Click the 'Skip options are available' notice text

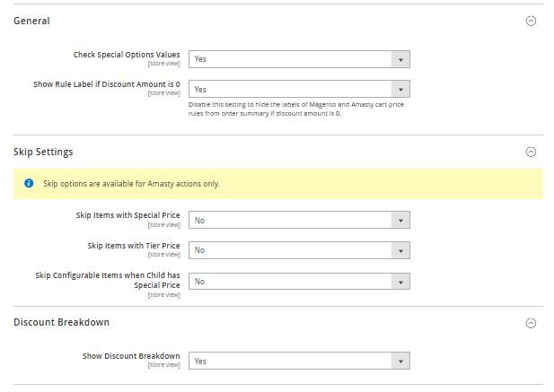(131, 184)
